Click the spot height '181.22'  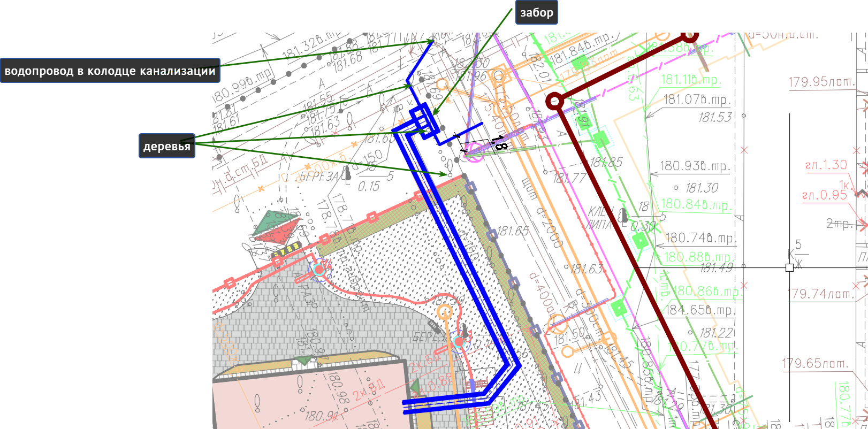pos(716,333)
